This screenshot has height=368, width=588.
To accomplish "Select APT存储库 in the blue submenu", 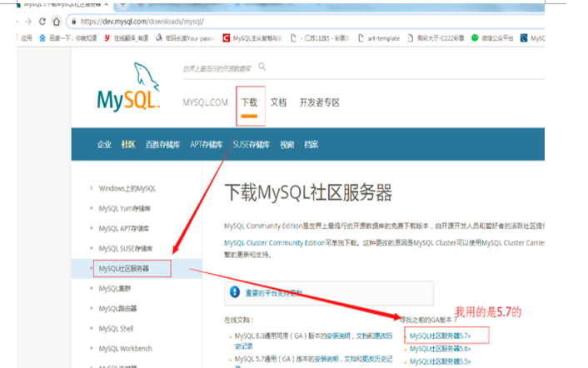I will point(207,145).
